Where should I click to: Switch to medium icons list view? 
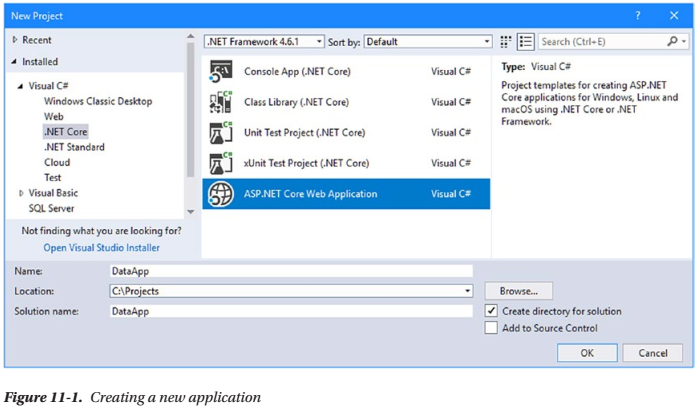pos(525,42)
